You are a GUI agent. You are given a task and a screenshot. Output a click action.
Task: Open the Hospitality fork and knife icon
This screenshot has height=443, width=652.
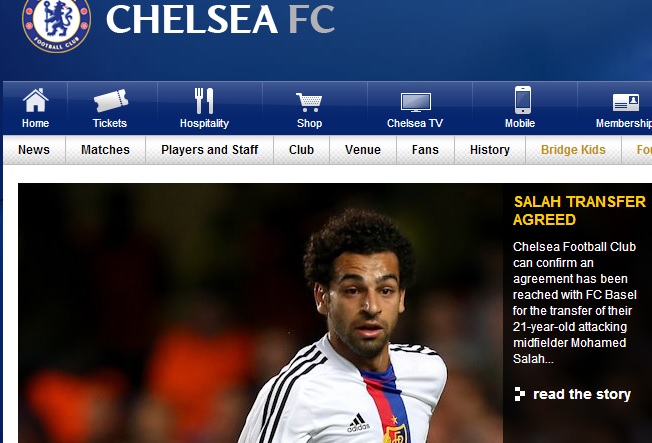204,101
